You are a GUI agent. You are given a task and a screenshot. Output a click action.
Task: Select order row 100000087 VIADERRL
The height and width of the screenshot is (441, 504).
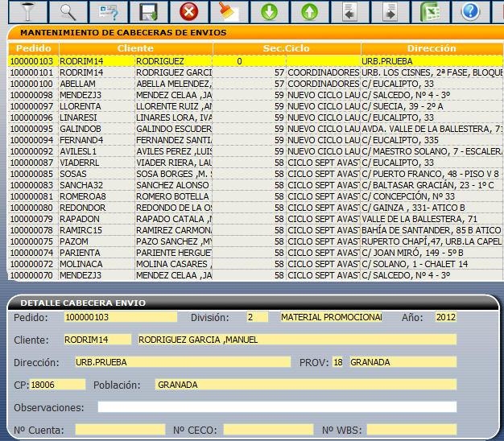(31, 163)
